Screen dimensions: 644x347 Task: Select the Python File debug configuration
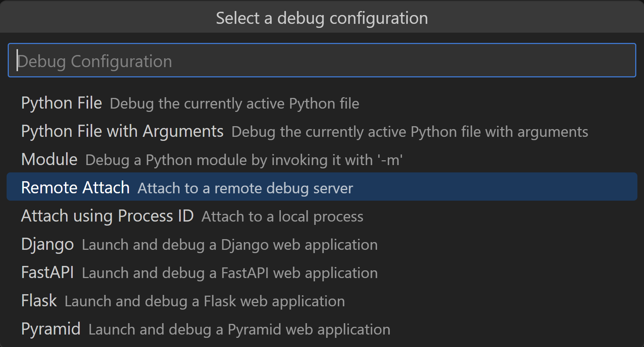[61, 103]
